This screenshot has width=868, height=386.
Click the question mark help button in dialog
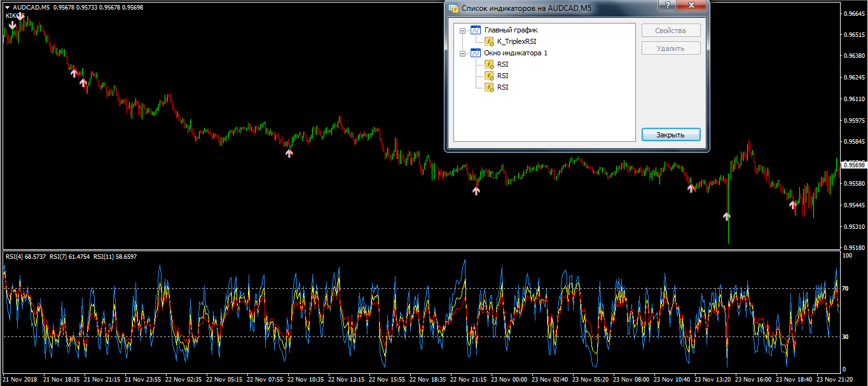pos(666,6)
